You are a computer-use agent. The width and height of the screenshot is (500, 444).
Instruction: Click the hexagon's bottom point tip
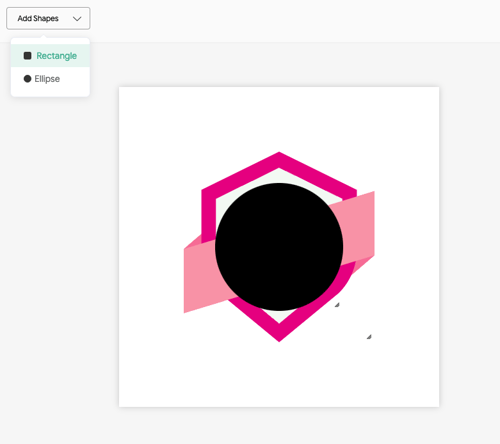pyautogui.click(x=279, y=336)
